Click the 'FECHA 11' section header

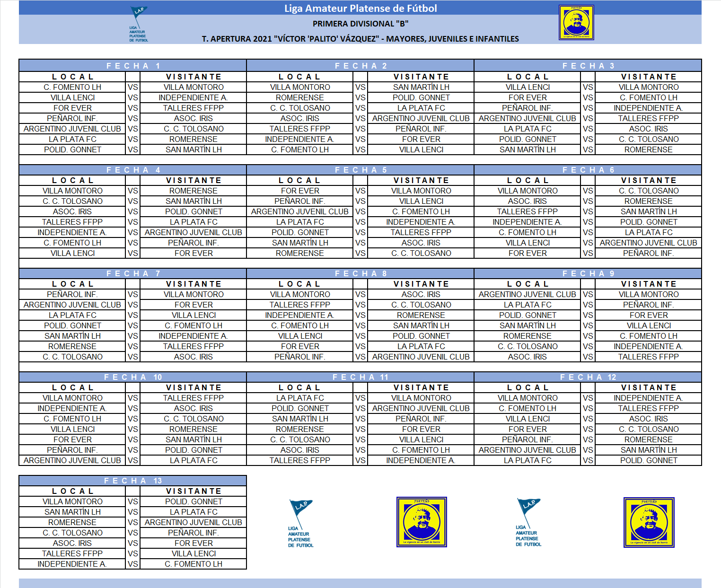(360, 377)
